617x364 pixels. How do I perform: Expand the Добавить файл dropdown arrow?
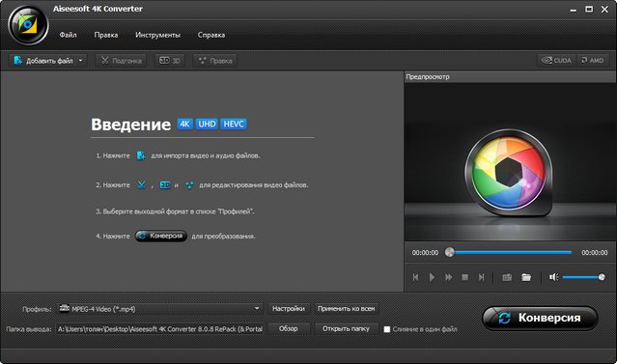point(81,61)
